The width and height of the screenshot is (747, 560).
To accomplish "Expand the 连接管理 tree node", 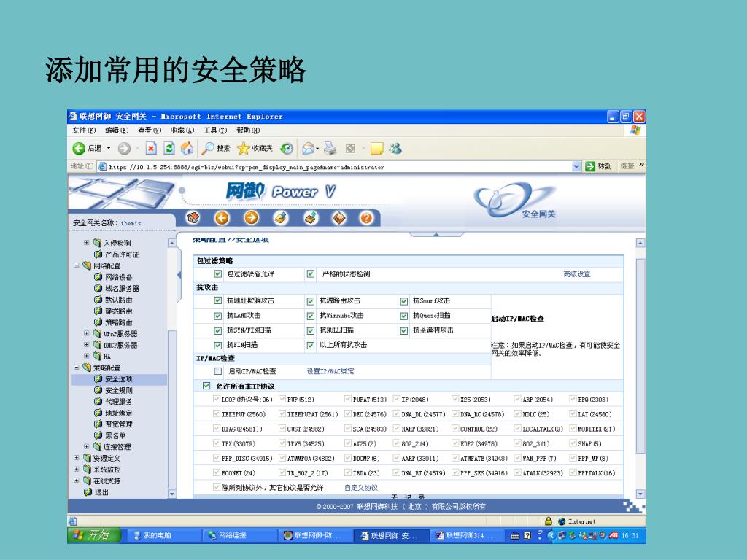I will (x=87, y=447).
